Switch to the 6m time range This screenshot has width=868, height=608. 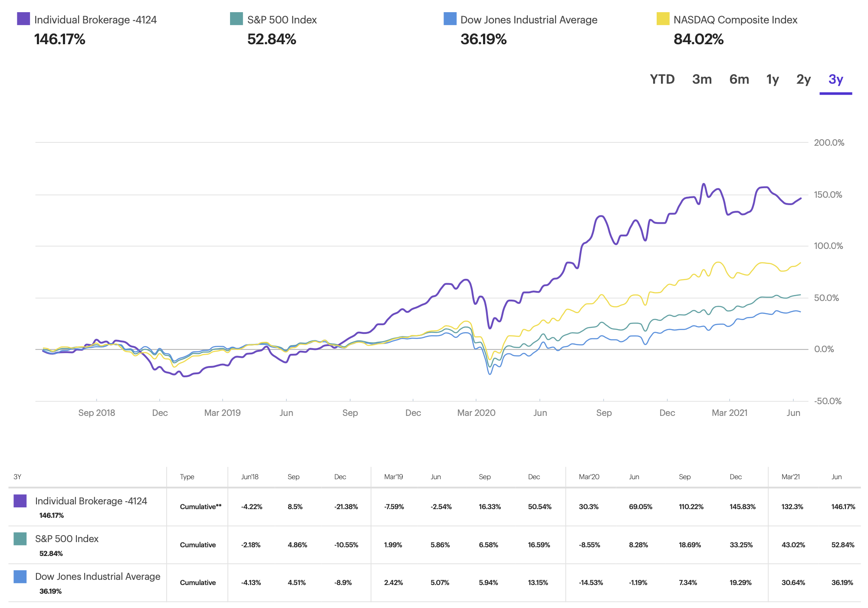739,79
